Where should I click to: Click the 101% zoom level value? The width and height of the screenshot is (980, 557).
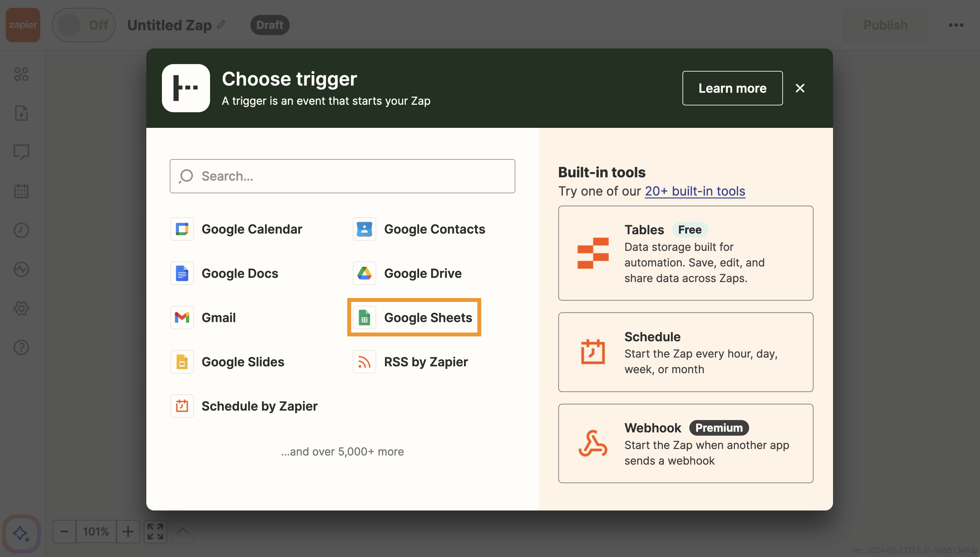tap(96, 531)
